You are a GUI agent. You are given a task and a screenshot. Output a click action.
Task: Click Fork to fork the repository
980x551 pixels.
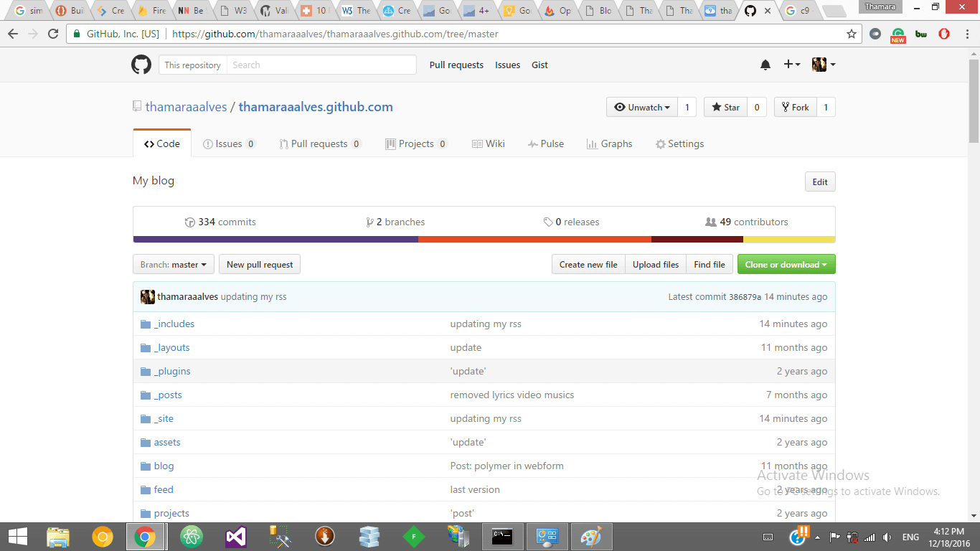tap(795, 106)
